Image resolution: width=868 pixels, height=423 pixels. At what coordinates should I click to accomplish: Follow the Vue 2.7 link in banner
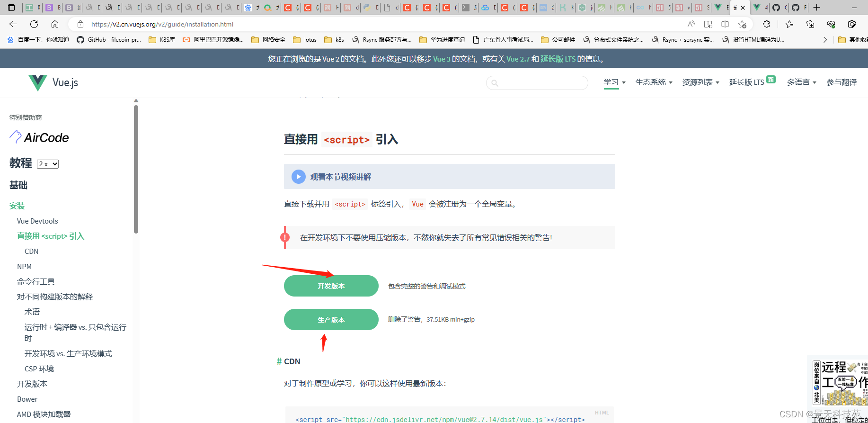(518, 59)
